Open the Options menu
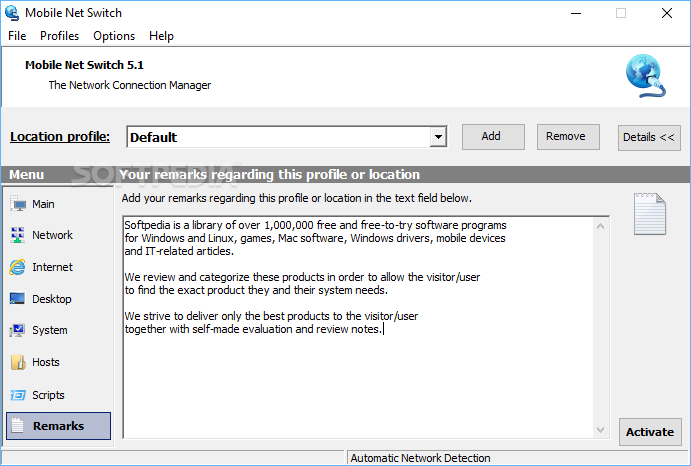The height and width of the screenshot is (466, 691). 114,36
